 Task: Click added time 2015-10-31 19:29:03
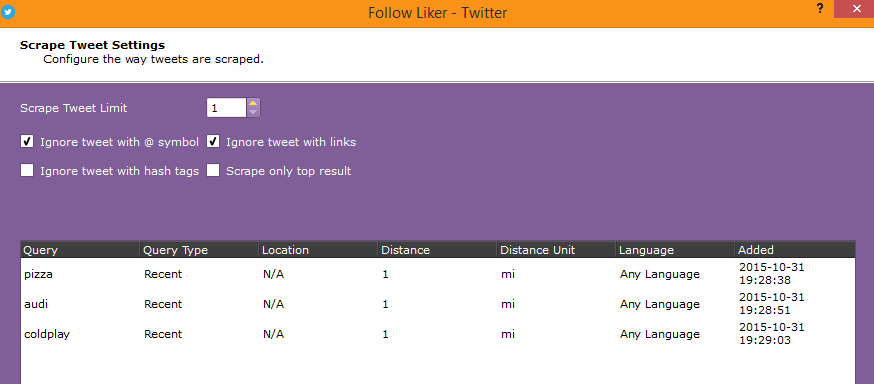coord(772,334)
